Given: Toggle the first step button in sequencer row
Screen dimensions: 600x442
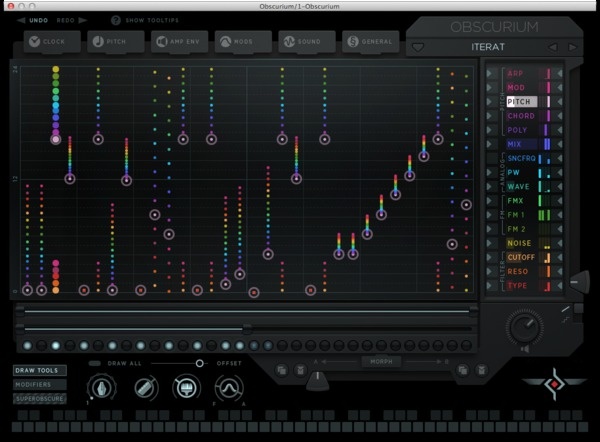Looking at the screenshot, I should pos(27,346).
